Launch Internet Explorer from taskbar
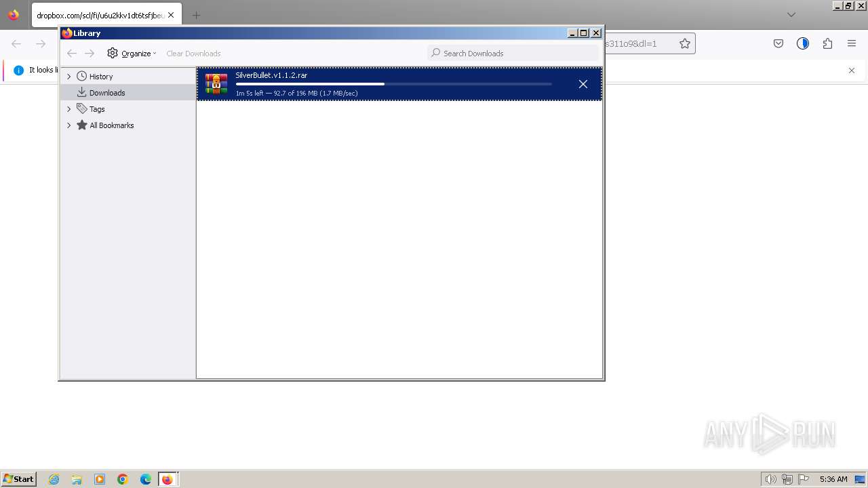This screenshot has width=868, height=488. point(54,479)
